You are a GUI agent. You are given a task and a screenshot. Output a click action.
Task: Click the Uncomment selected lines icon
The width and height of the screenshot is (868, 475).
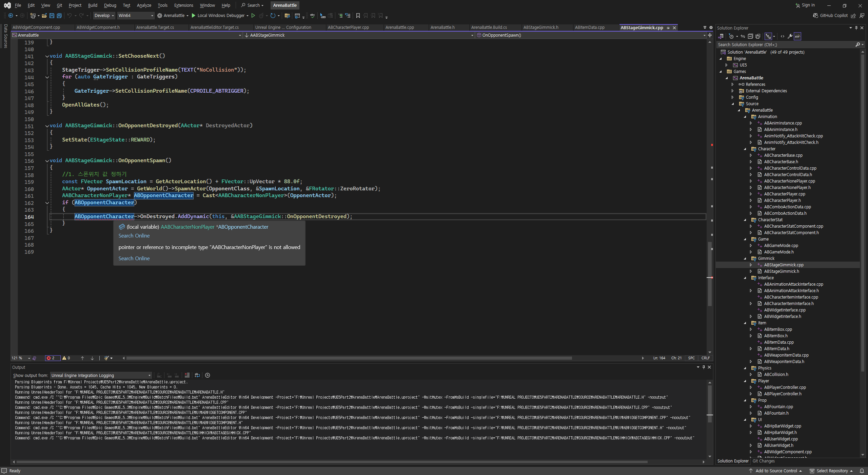[x=348, y=16]
